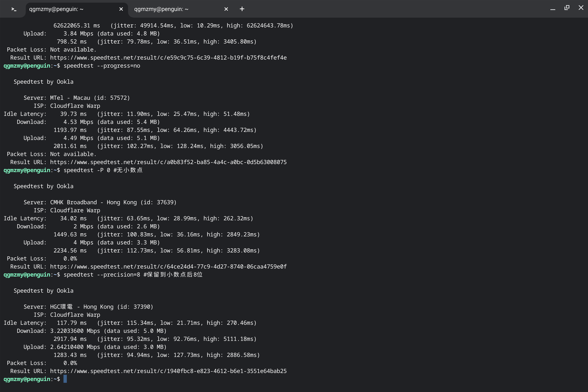Click idle latency value '34.02 ms'
588x392 pixels.
click(x=73, y=219)
